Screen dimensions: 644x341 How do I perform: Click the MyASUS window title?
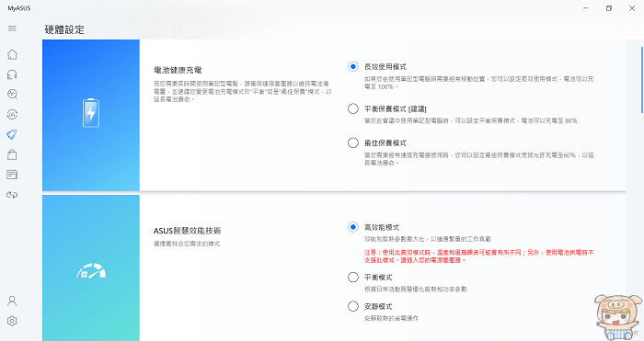coord(19,8)
